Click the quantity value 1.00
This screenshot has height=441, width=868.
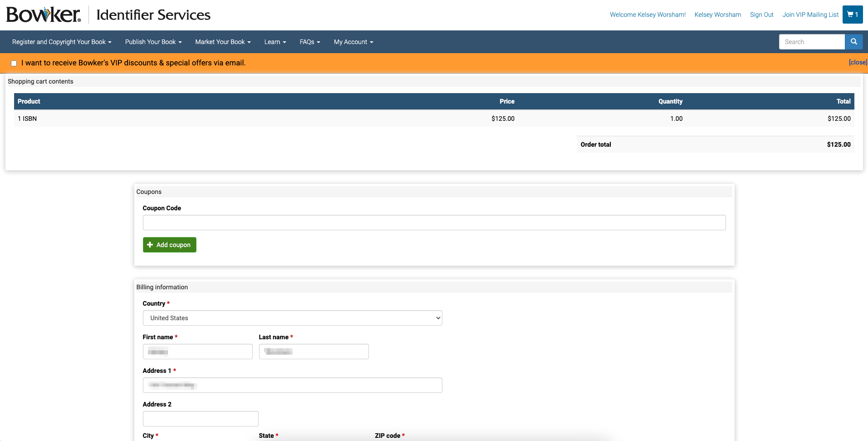(676, 119)
